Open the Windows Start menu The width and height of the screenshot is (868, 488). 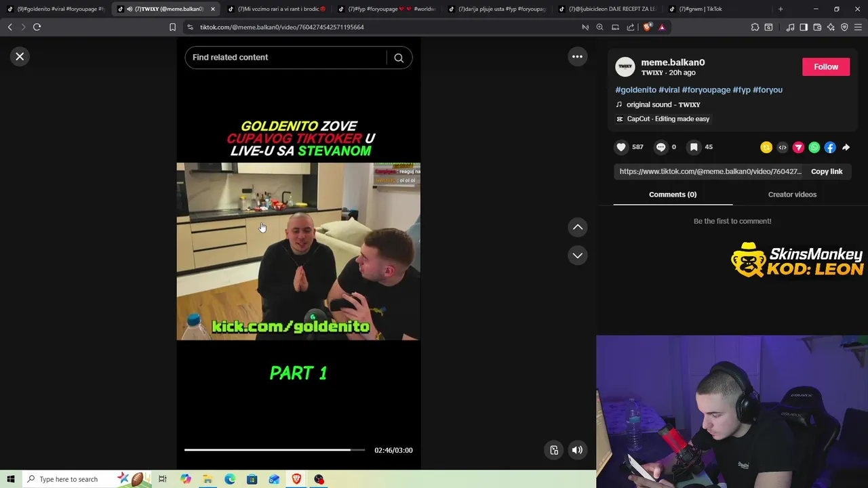pyautogui.click(x=10, y=479)
